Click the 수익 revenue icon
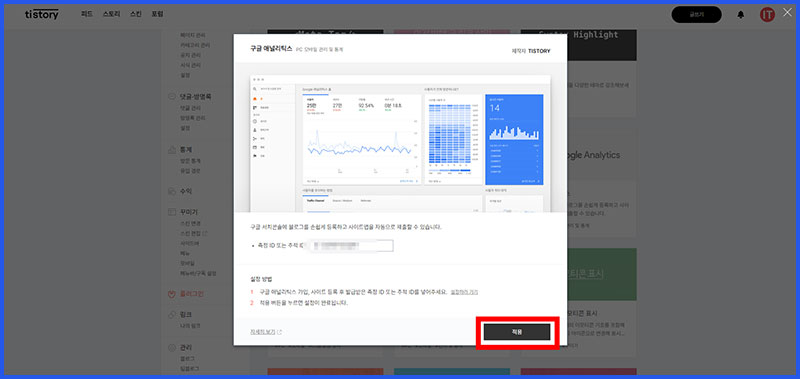 tap(172, 191)
